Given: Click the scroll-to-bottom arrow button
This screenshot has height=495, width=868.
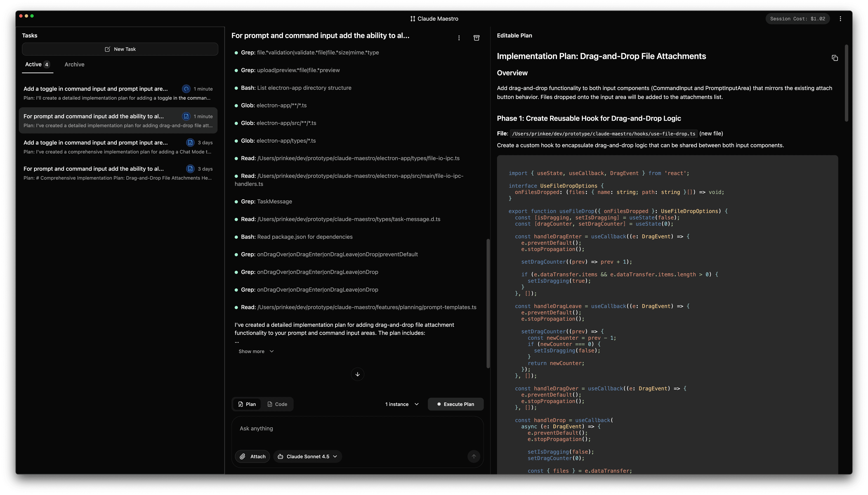Looking at the screenshot, I should click(357, 374).
